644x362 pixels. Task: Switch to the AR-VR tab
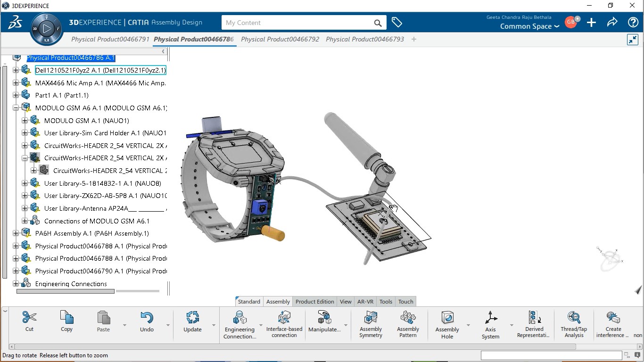(365, 302)
